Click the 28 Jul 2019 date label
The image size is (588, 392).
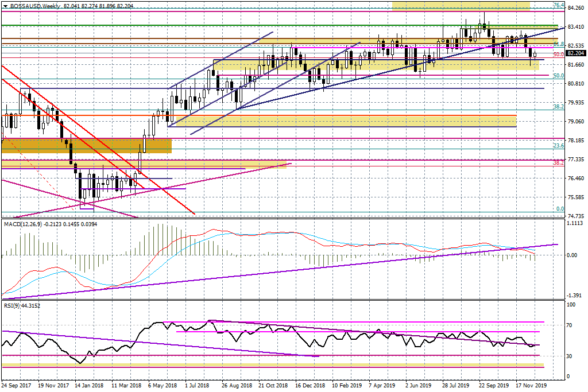point(455,386)
